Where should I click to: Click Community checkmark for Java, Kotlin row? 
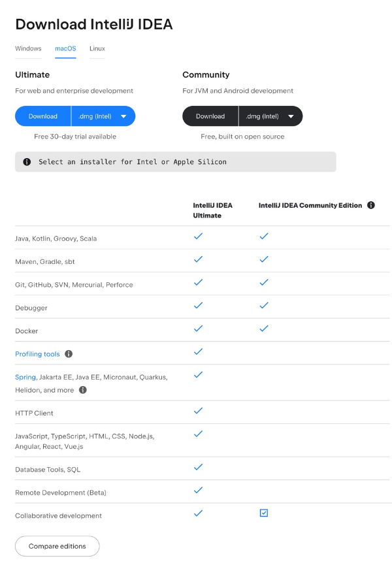tap(264, 236)
